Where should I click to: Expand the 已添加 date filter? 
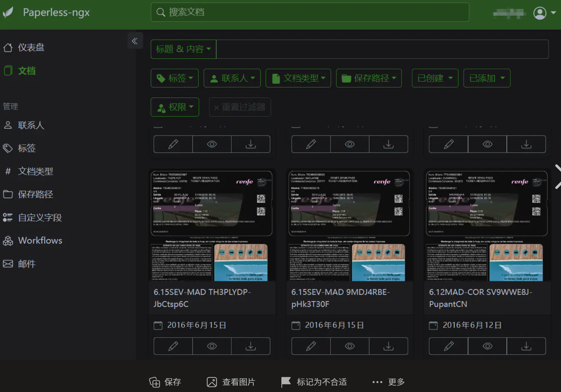click(x=487, y=78)
